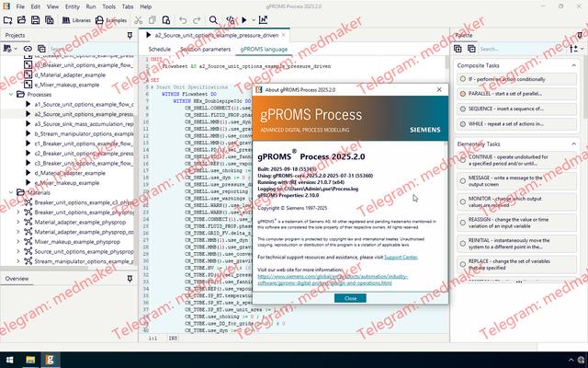Open the Examples toolbar button
Screen dimensions: 588x368
[x=111, y=20]
